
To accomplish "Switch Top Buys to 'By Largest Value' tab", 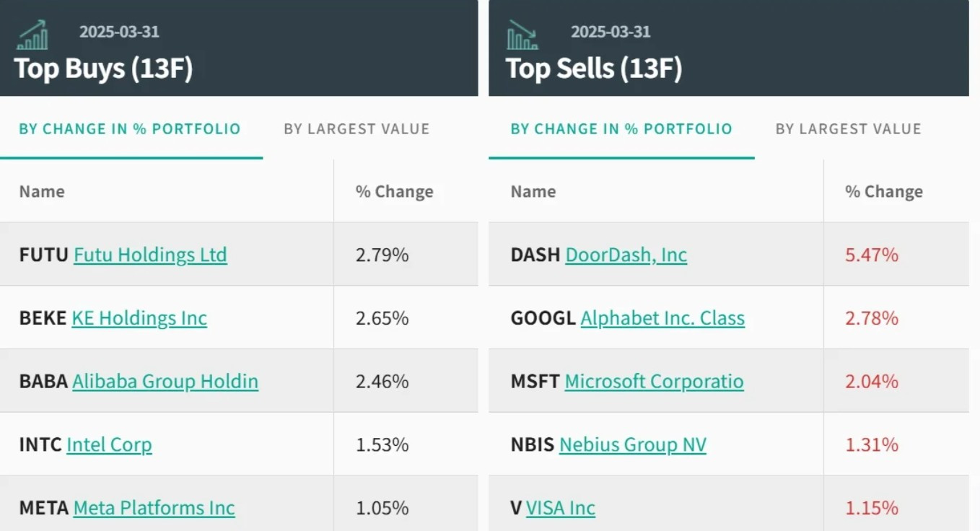I will (x=356, y=129).
